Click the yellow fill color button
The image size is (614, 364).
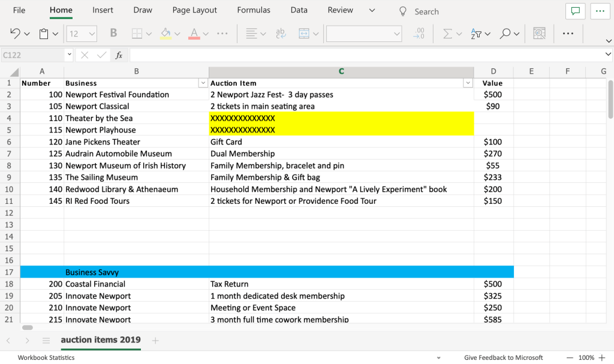click(x=166, y=34)
